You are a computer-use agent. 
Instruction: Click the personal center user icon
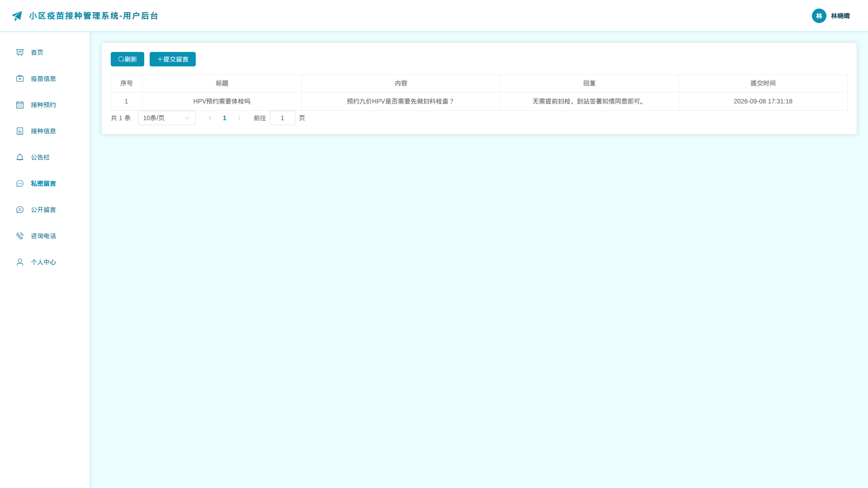[20, 262]
